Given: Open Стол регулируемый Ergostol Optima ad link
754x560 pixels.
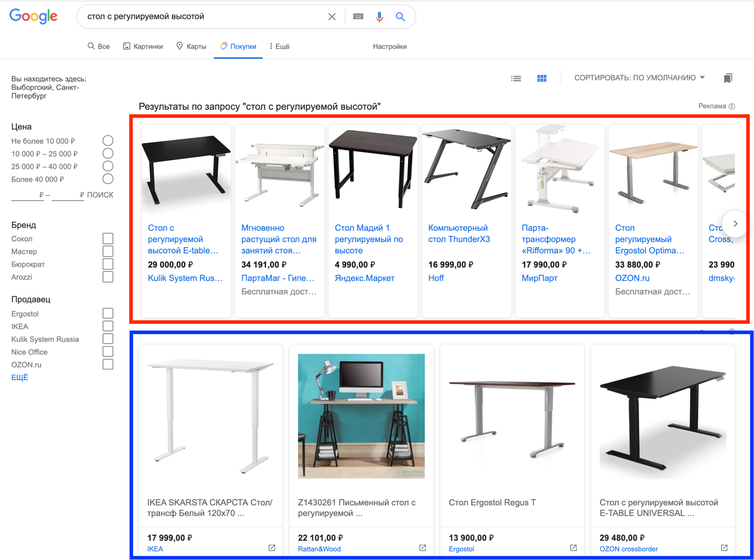Looking at the screenshot, I should [650, 239].
